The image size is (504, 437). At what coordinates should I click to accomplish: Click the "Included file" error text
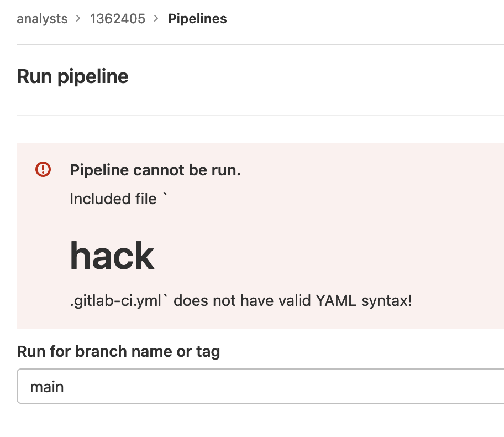point(113,199)
